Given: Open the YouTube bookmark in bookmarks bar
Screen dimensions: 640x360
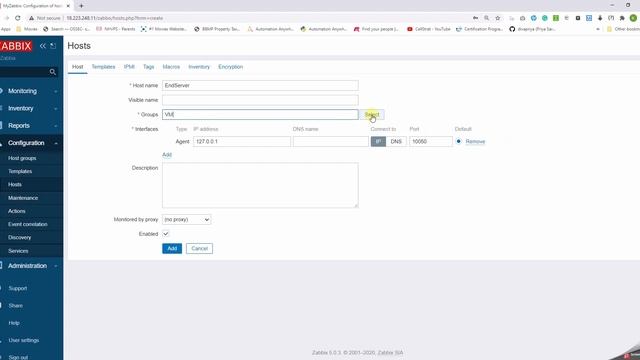Looking at the screenshot, I should [429, 29].
